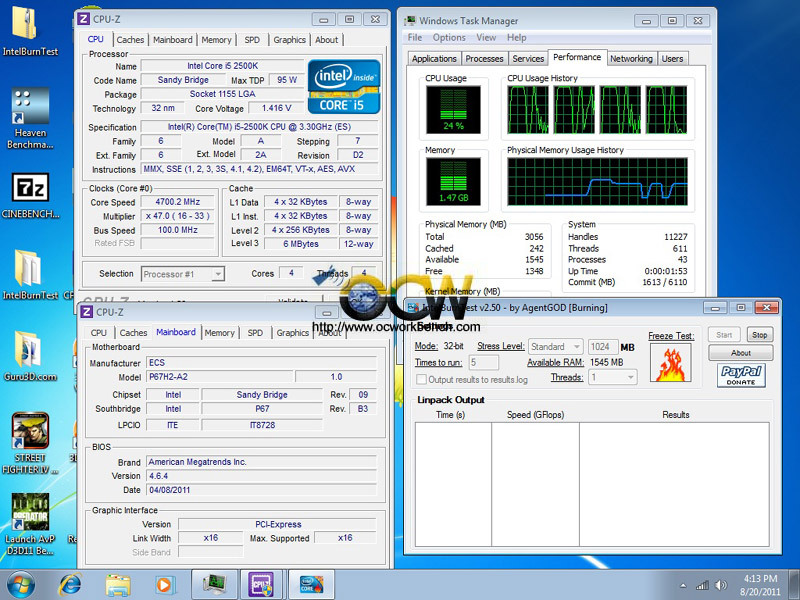Click the CPU-Z title bar Z icon, top window

[84, 19]
